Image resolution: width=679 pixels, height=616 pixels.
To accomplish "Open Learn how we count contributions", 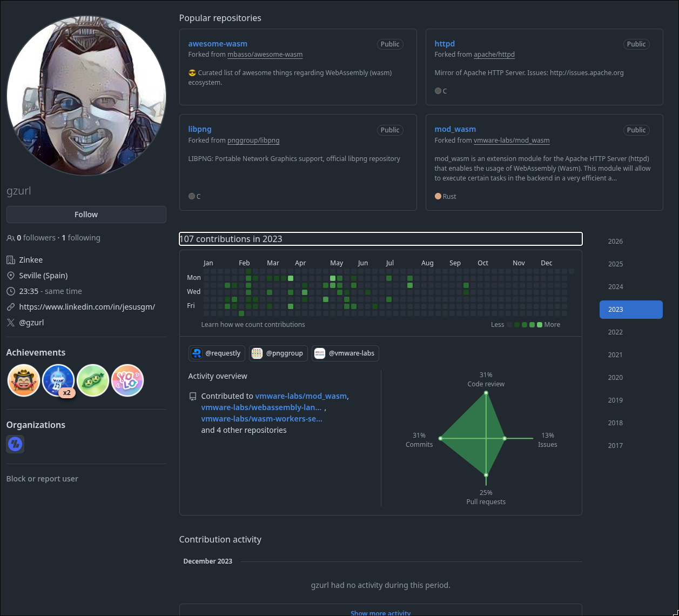I will [253, 325].
